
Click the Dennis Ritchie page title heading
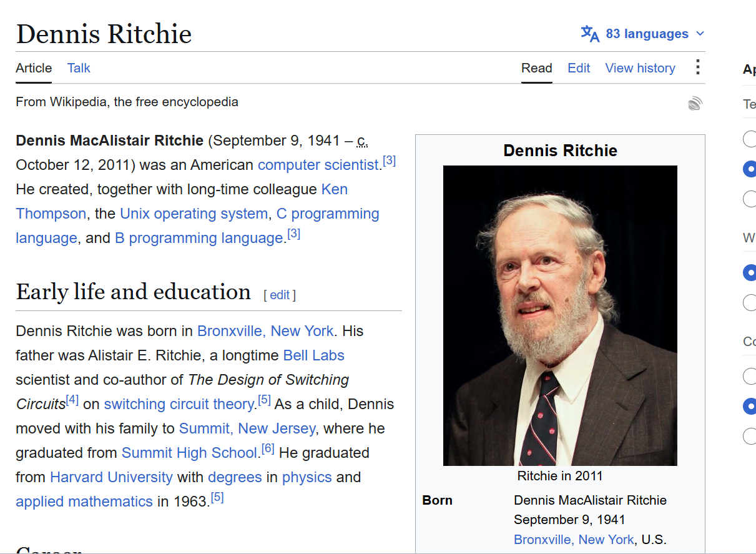coord(104,34)
